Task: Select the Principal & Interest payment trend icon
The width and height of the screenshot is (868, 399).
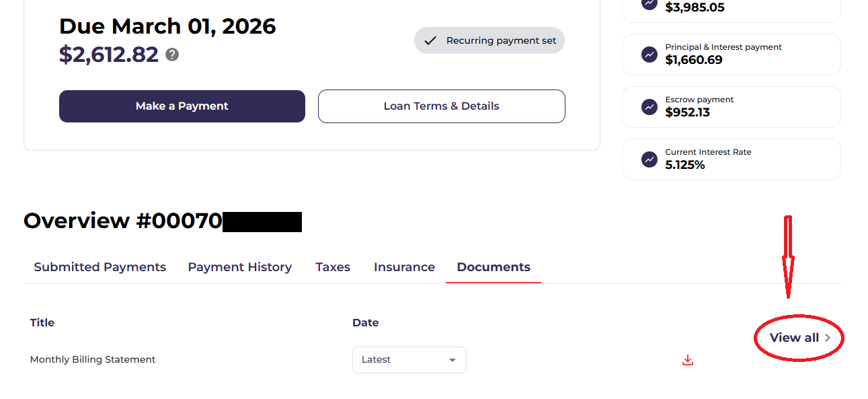Action: point(649,55)
